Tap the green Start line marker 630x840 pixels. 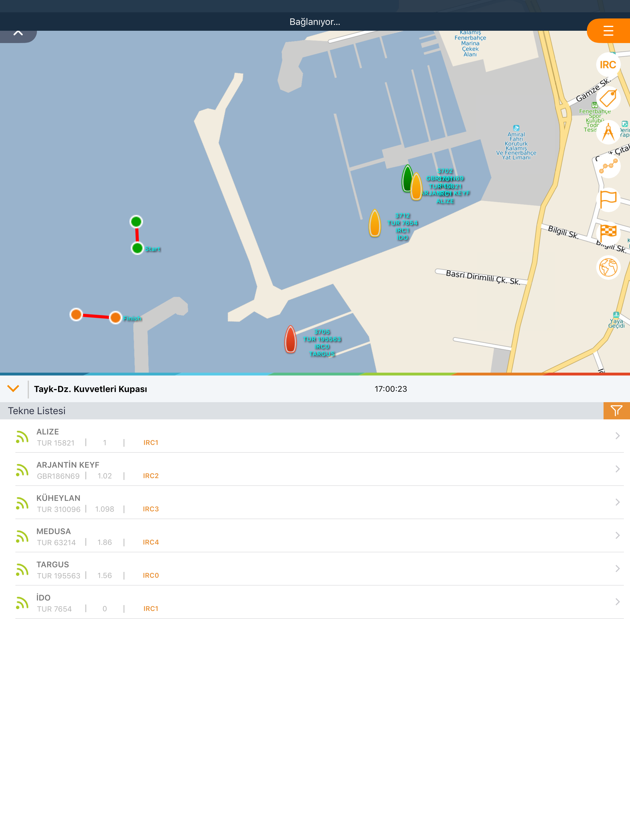pyautogui.click(x=137, y=248)
